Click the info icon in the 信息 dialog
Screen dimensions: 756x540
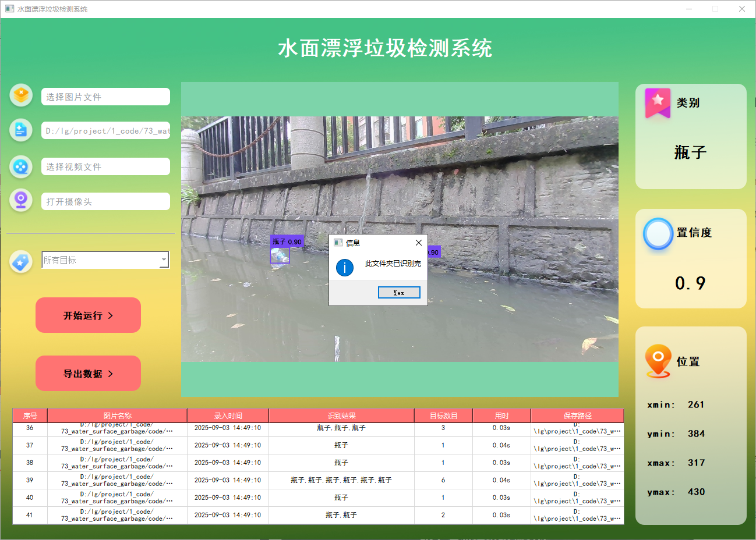[345, 268]
